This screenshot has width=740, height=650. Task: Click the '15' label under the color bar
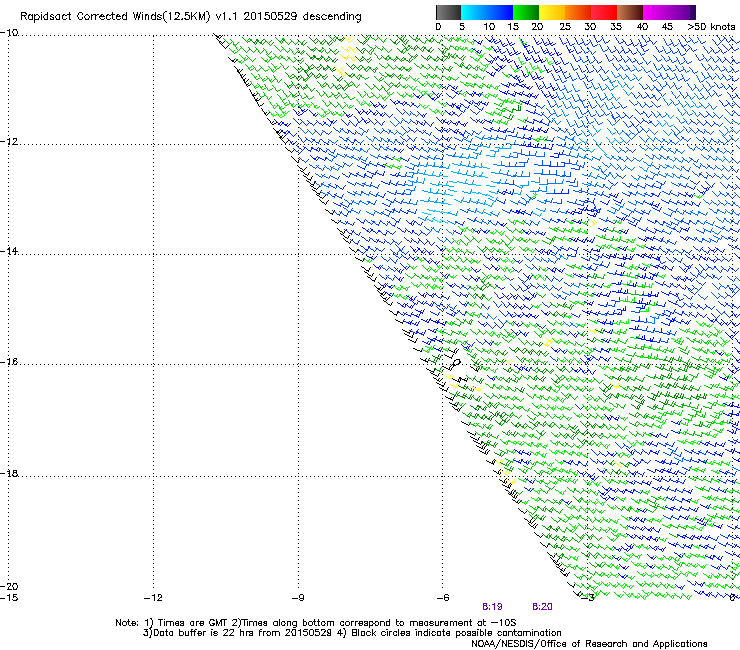(x=513, y=27)
